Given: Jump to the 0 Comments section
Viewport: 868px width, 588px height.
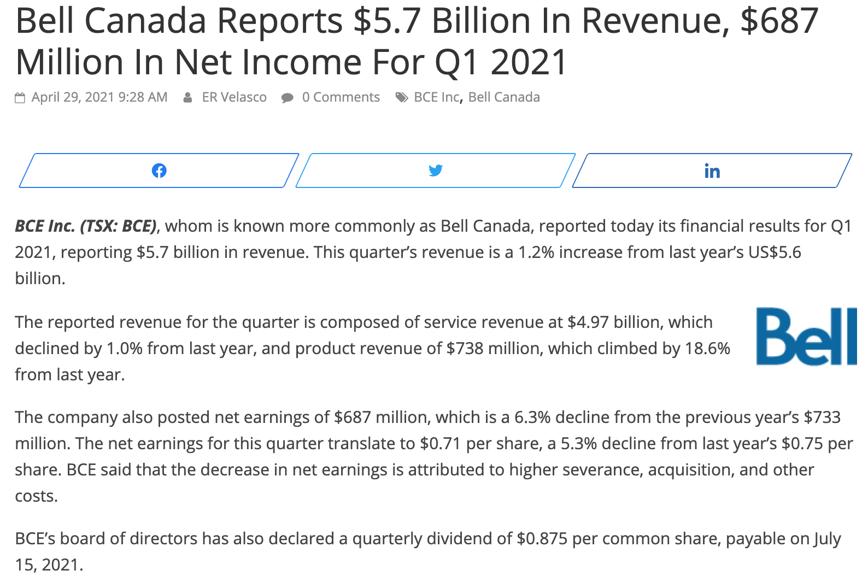Looking at the screenshot, I should click(341, 97).
